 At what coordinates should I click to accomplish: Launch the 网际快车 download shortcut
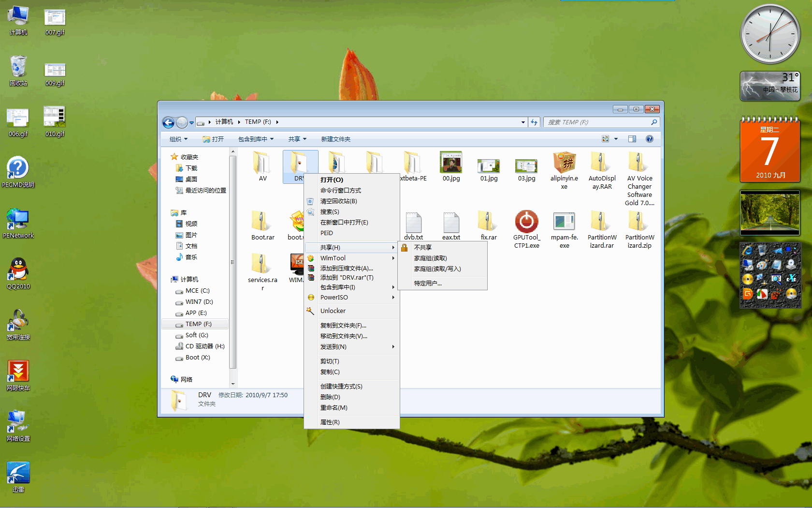tap(18, 375)
